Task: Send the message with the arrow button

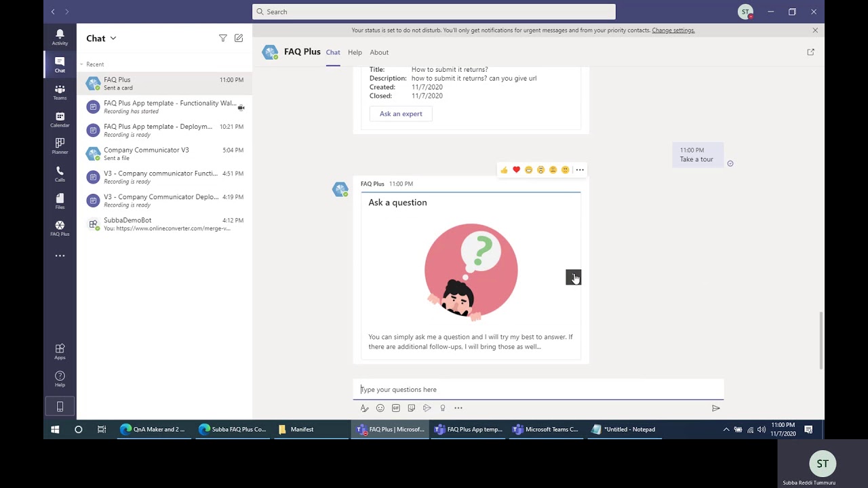Action: tap(715, 408)
